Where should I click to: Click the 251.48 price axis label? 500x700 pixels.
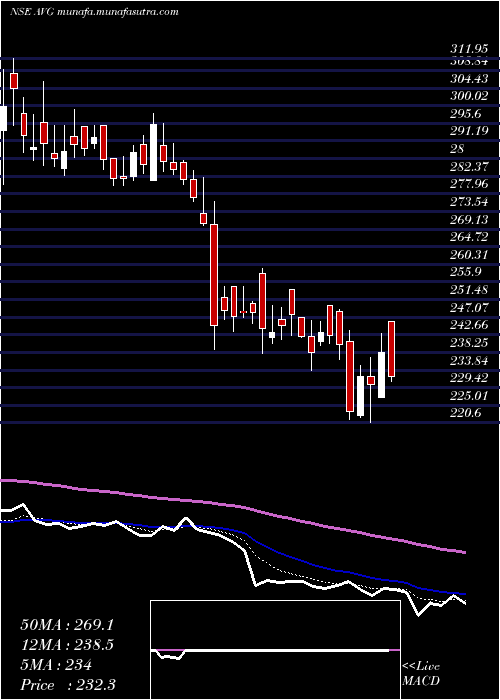point(469,290)
